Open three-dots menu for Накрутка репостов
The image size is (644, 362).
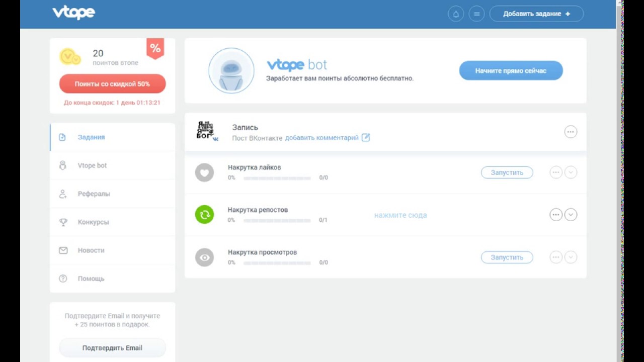pos(556,215)
